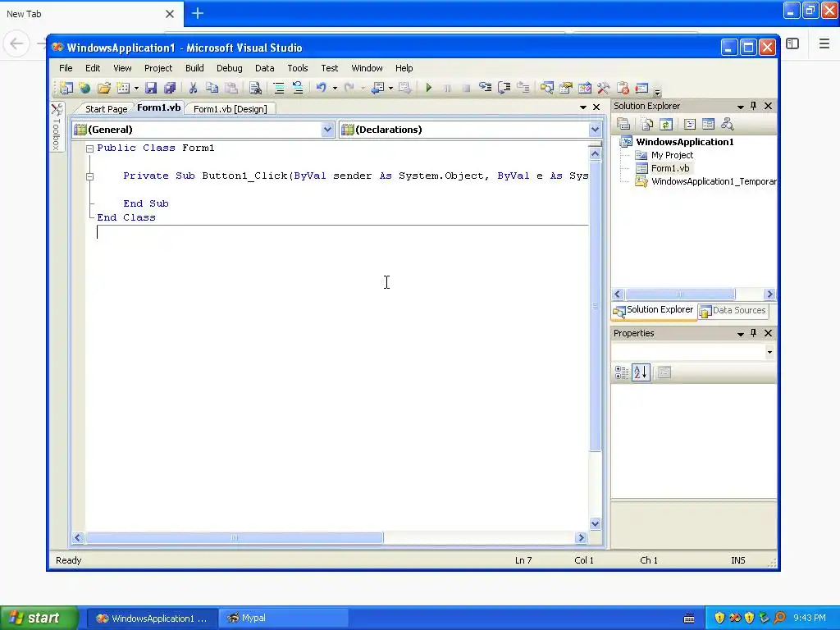Select the WindowsApplication1_Temporar key file
This screenshot has width=840, height=630.
click(x=714, y=181)
